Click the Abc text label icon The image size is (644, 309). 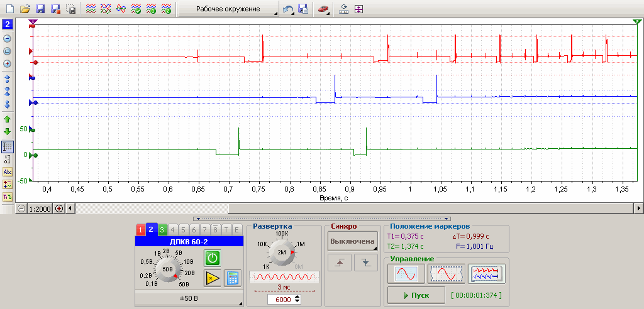tap(8, 171)
